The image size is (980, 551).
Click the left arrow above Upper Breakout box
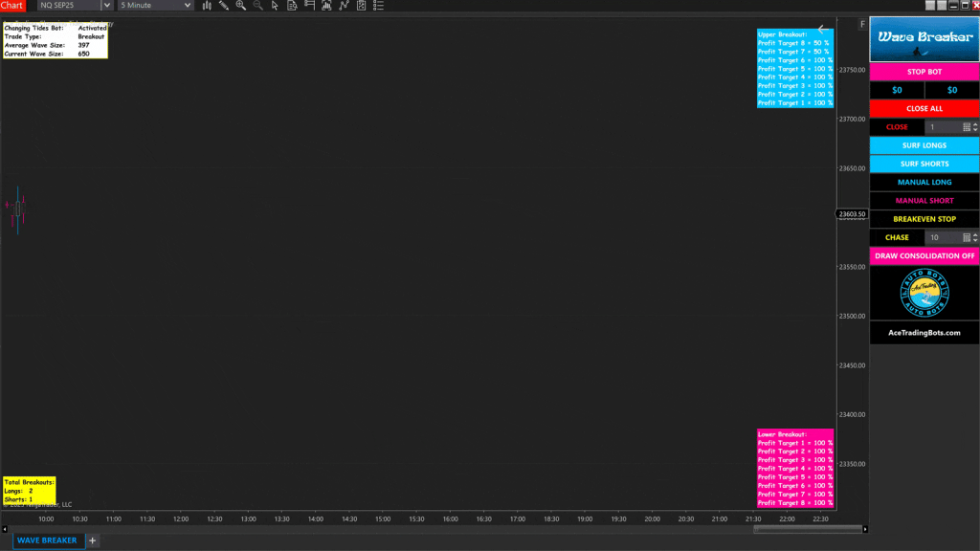(822, 29)
